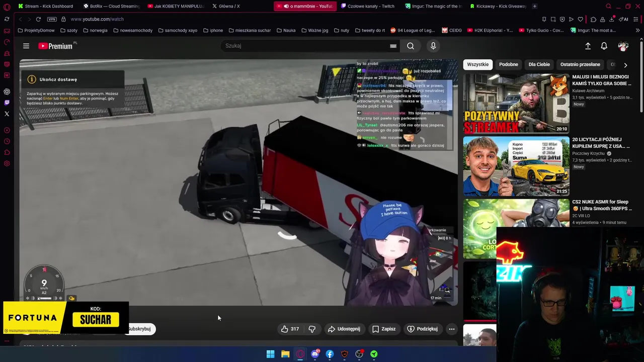Open CS2 NUKE ASMR for Sleep video title
Image resolution: width=644 pixels, height=362 pixels.
(x=602, y=205)
